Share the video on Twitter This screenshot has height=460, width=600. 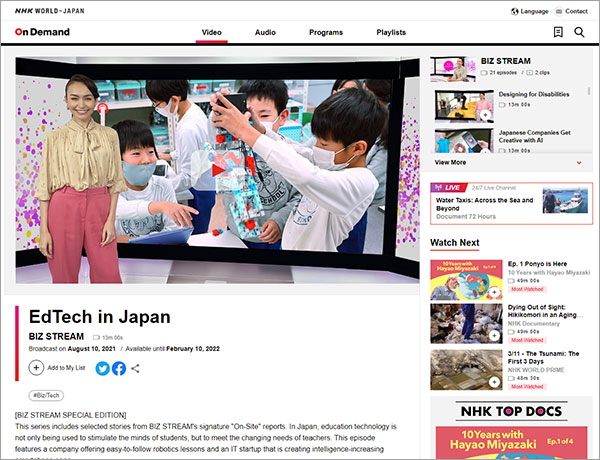click(x=102, y=368)
